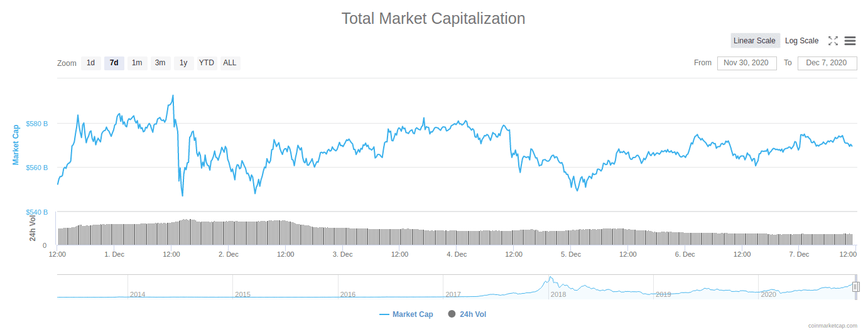Select 1y zoom range
868x332 pixels.
point(183,63)
